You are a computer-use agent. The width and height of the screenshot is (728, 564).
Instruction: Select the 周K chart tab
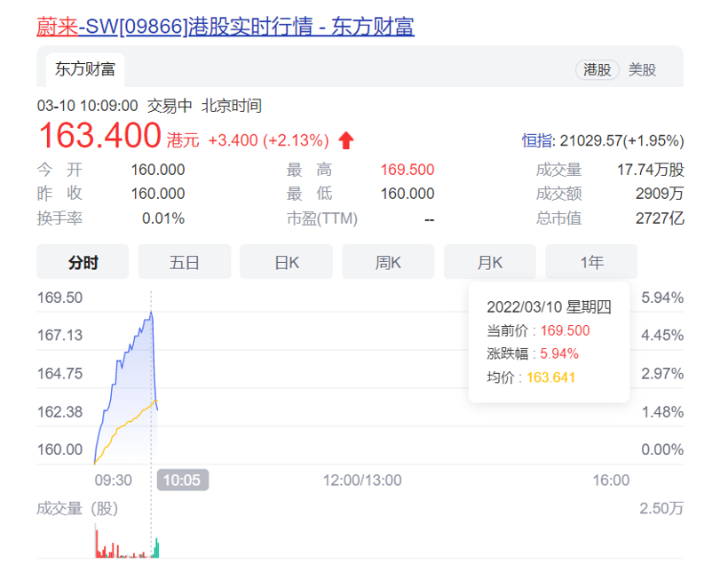(388, 261)
